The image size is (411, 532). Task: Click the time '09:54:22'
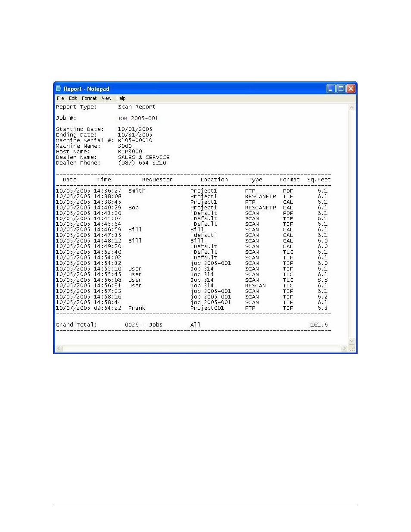point(107,308)
